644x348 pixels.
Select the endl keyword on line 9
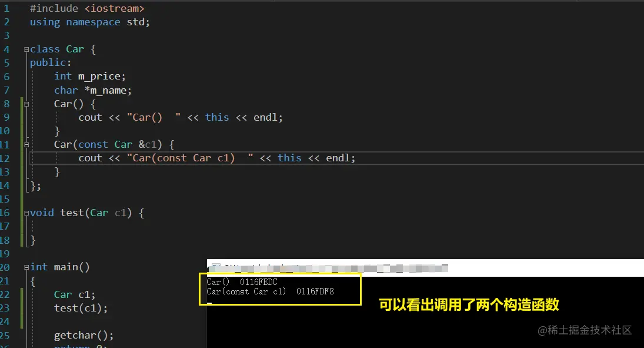[x=267, y=117]
